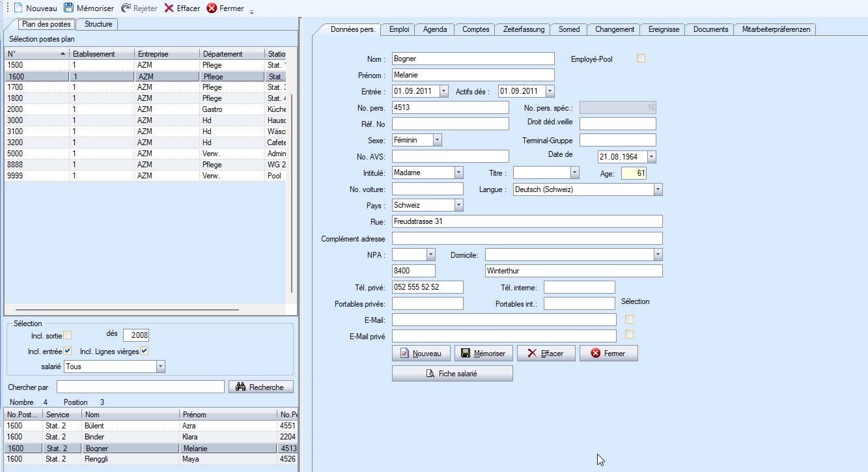Image resolution: width=868 pixels, height=472 pixels.
Task: Open Fiche salarié employee sheet
Action: pos(452,374)
